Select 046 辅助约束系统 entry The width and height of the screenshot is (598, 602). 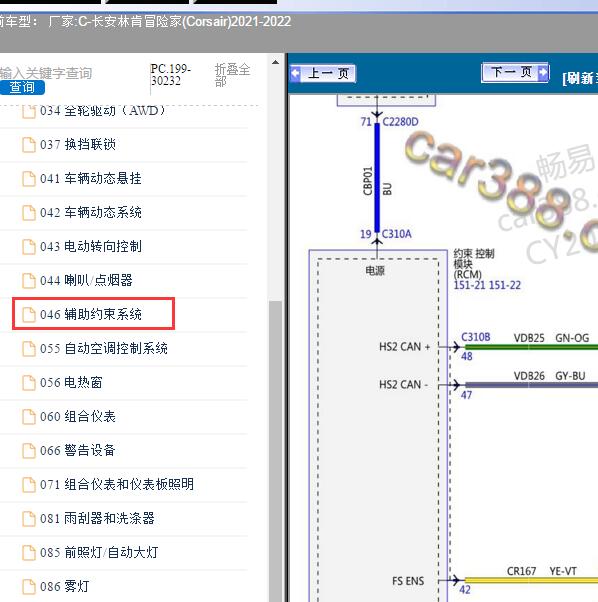(91, 314)
